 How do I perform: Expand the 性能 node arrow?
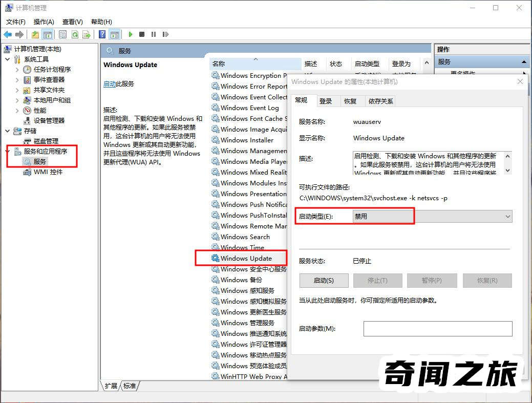(x=17, y=110)
